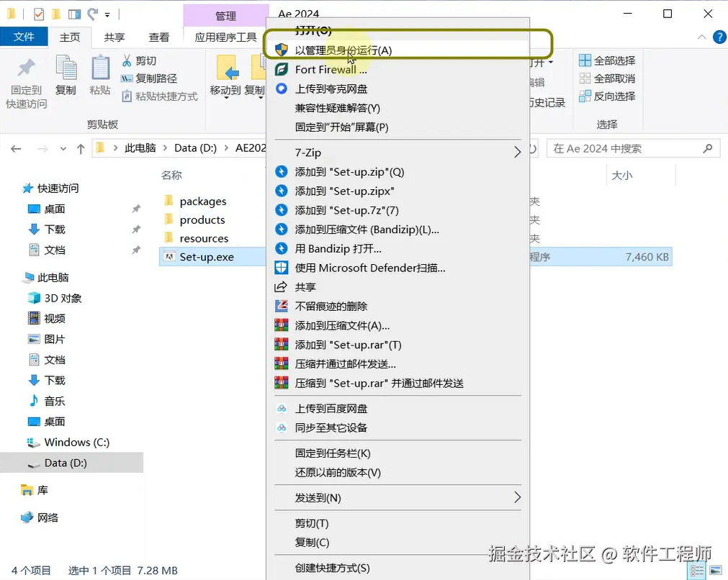Expand the 7-Zip submenu arrow

(517, 152)
